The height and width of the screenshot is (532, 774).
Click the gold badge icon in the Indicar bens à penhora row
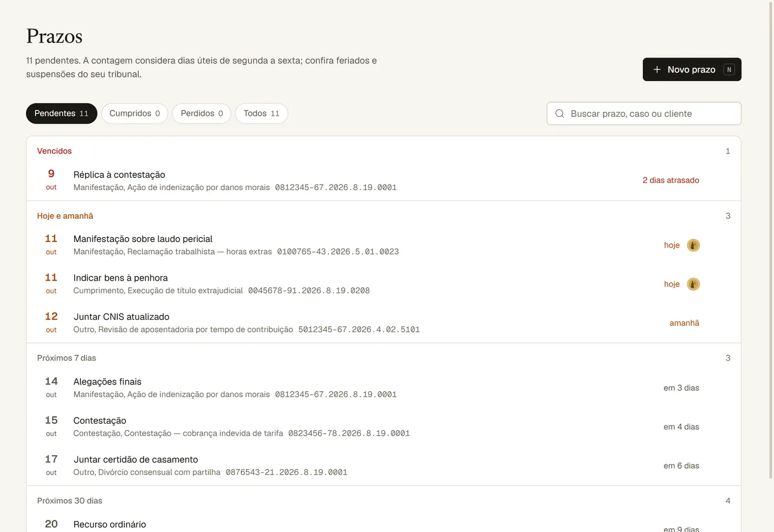(x=693, y=284)
